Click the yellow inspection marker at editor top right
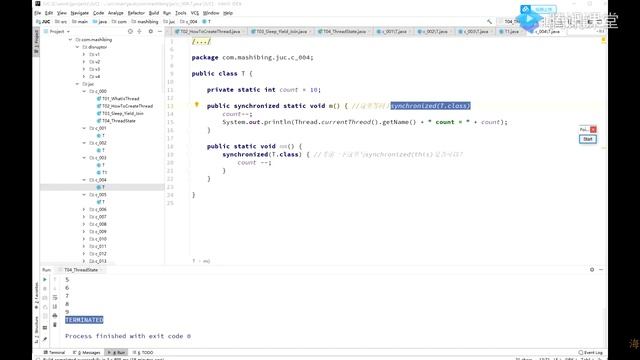This screenshot has width=640, height=360. click(x=603, y=40)
